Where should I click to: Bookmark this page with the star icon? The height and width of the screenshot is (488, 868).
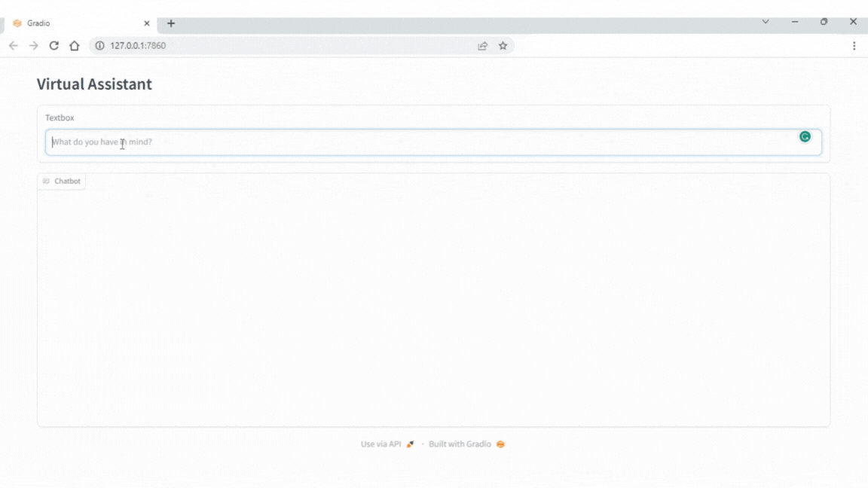tap(503, 46)
